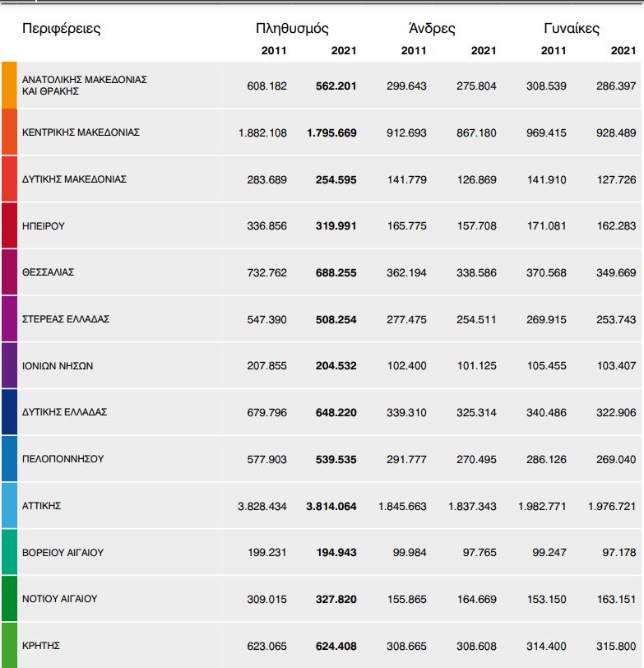Click the 283.689 value in the ΔΥΤΙΚΗΣ ΜΑΚΕΔΟΝΙΑΣ row
The image size is (644, 668).
pos(267,179)
